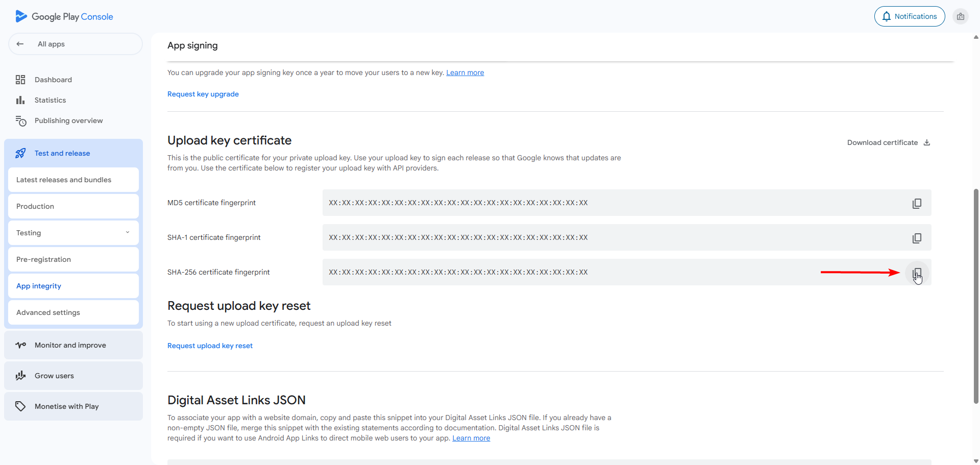
Task: Click the Monetise with Play tag icon
Action: (20, 406)
